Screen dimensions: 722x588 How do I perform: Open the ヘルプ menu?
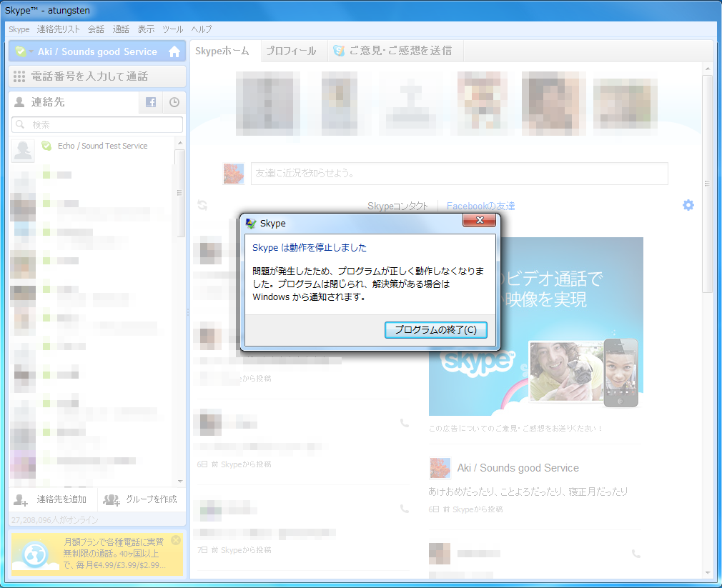tap(201, 29)
